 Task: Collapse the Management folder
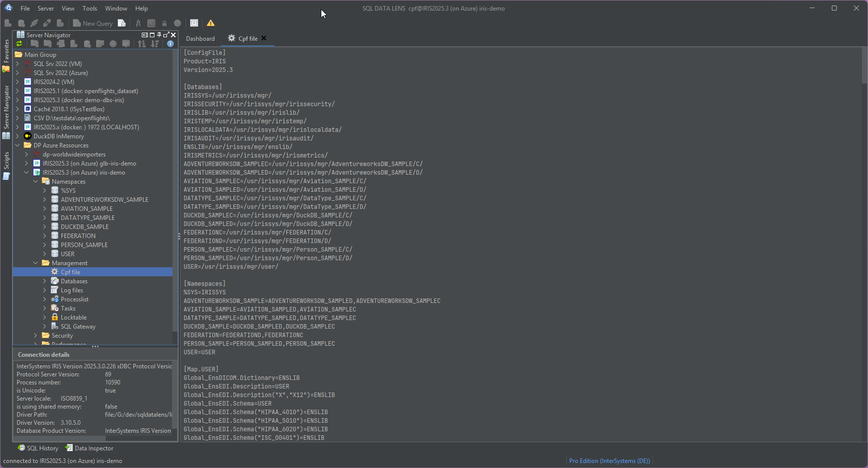[x=36, y=263]
